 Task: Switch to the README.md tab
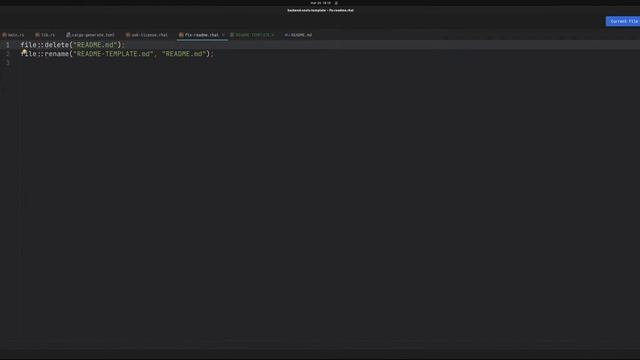click(299, 35)
